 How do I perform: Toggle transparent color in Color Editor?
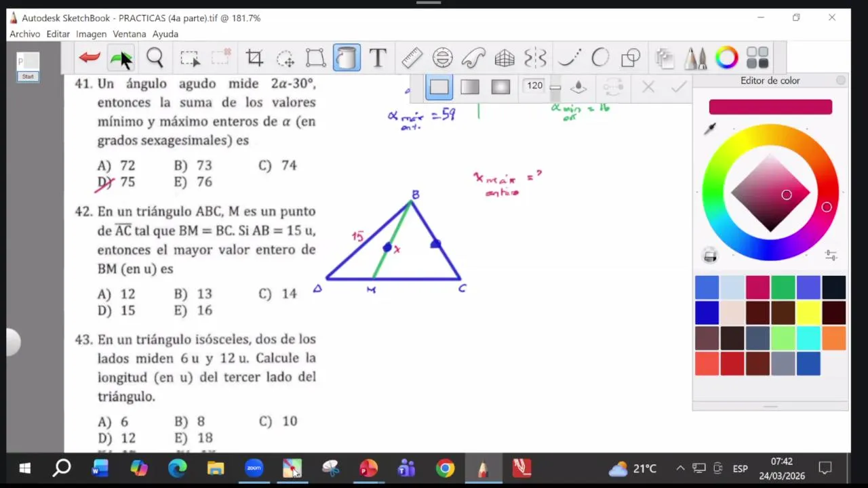point(710,256)
